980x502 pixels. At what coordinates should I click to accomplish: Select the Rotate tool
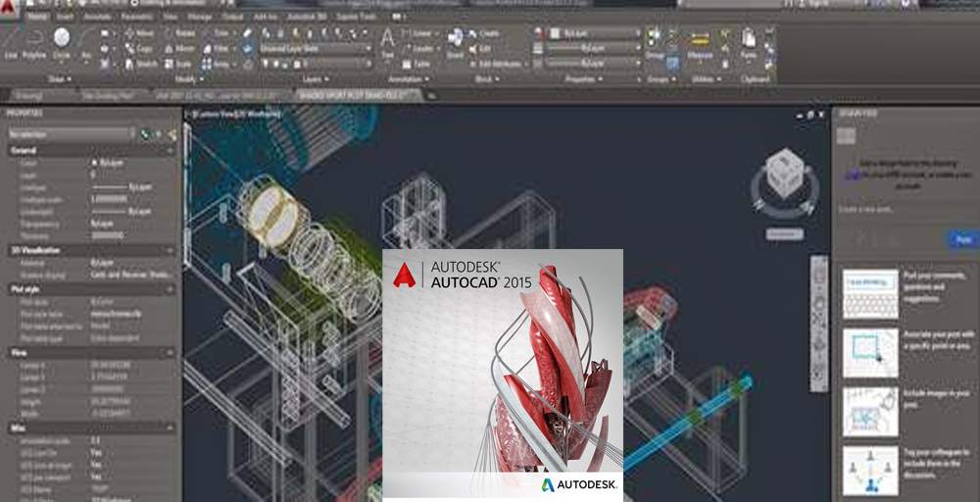click(x=180, y=33)
